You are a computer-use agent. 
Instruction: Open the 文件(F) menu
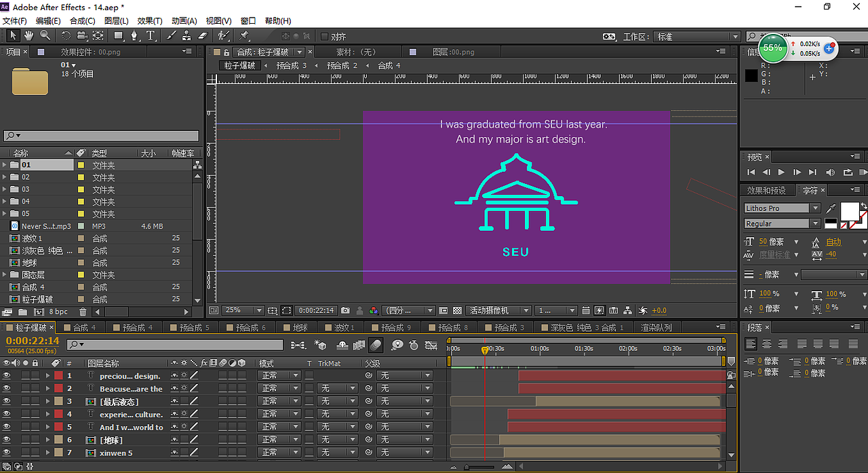coord(15,21)
